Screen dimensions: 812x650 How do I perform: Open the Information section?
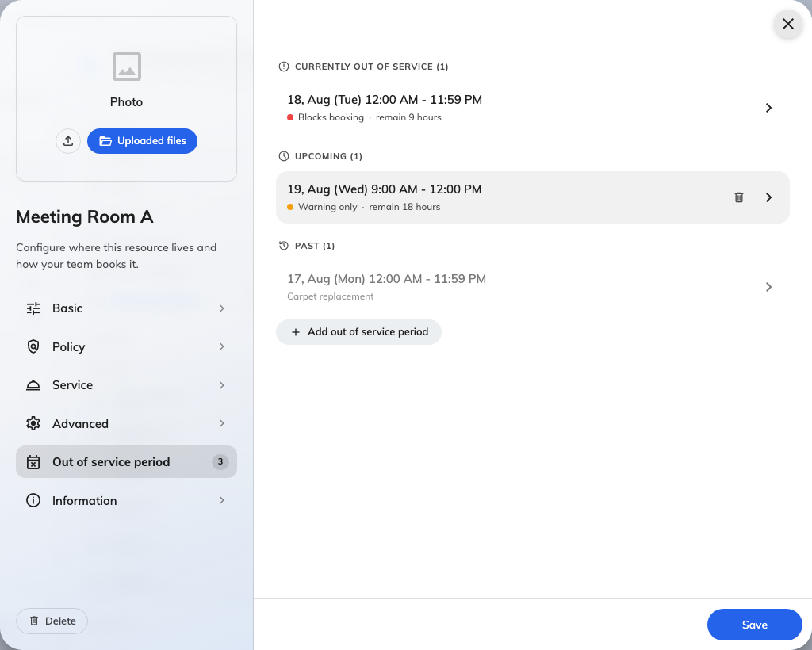[x=126, y=500]
